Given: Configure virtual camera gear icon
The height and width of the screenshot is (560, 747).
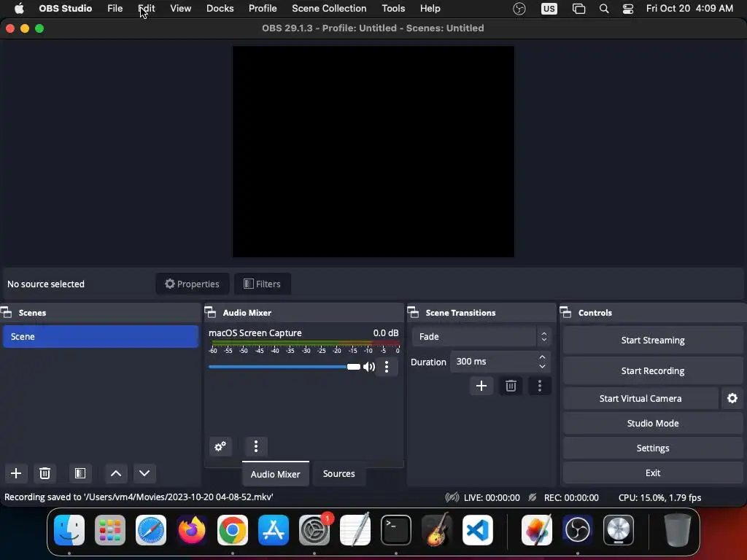Looking at the screenshot, I should (732, 399).
